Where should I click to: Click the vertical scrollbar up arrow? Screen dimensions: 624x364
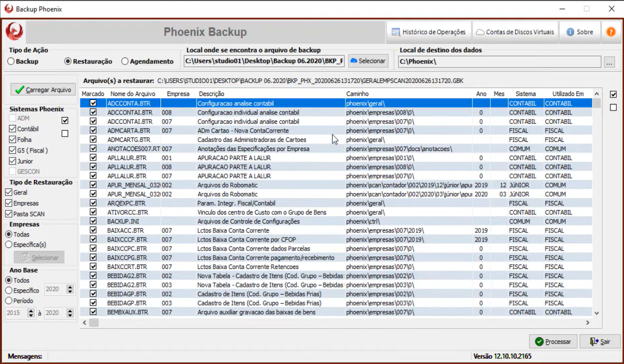pos(596,94)
